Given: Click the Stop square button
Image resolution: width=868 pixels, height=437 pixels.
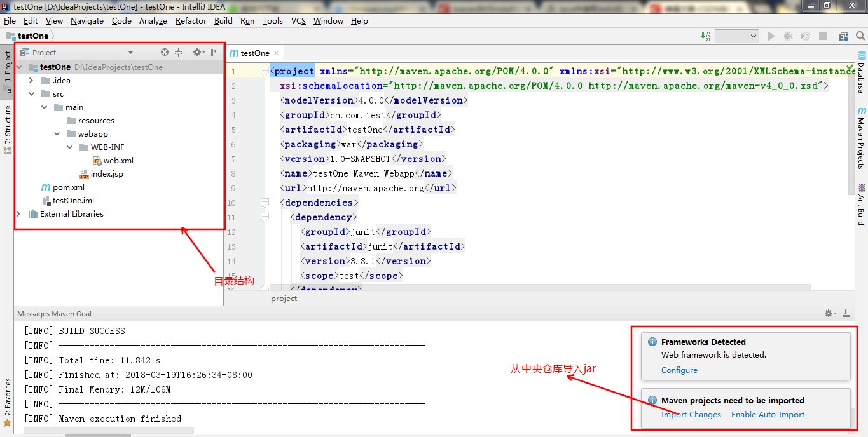Looking at the screenshot, I should coord(823,36).
